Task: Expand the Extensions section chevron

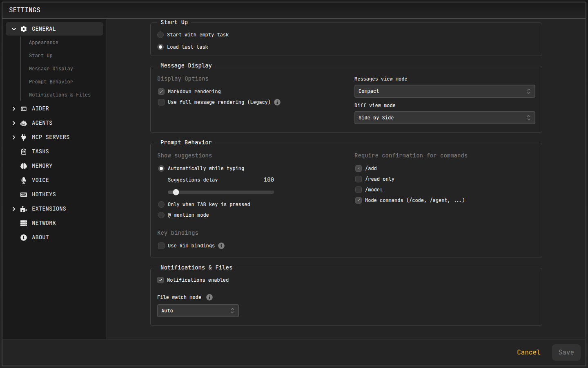Action: 14,209
